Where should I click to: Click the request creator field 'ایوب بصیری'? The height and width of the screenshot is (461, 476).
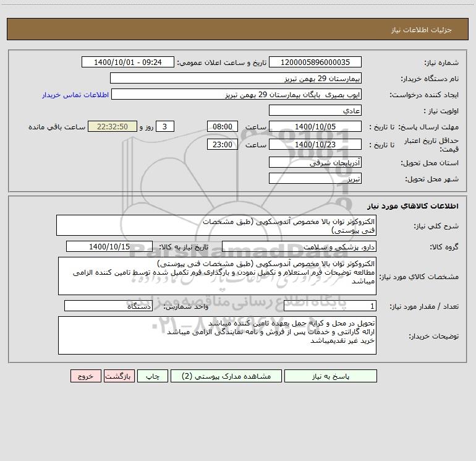pos(236,95)
